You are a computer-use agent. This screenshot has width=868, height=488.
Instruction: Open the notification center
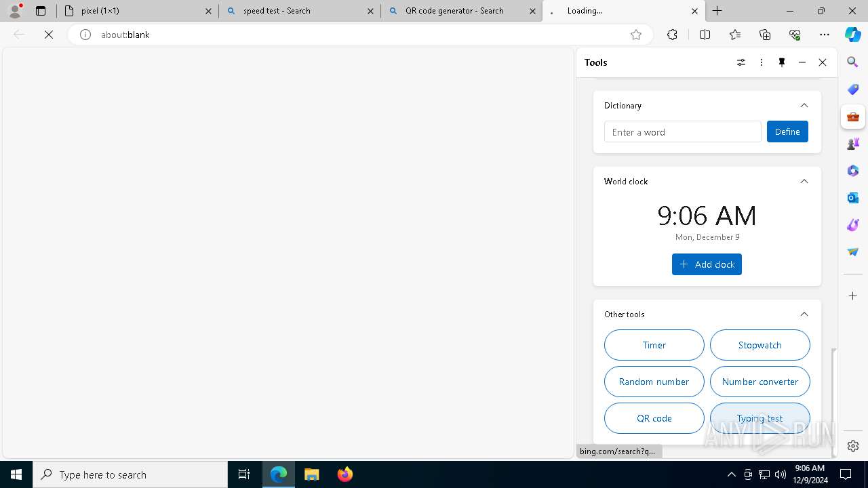click(846, 474)
